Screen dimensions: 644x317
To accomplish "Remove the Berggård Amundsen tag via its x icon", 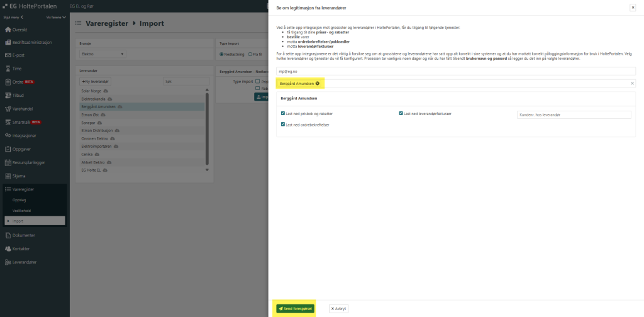I will (317, 83).
